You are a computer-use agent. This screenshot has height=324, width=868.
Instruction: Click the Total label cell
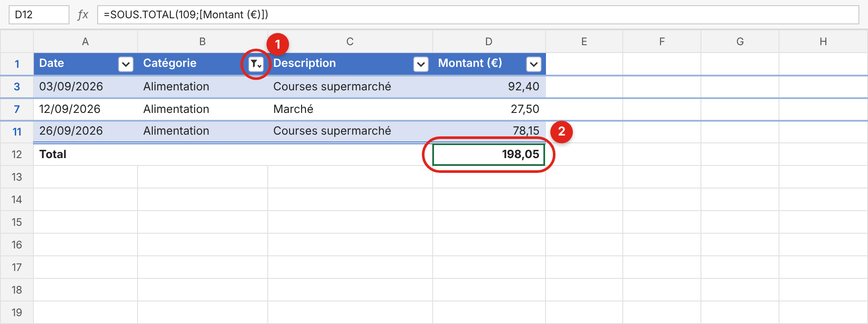point(85,155)
